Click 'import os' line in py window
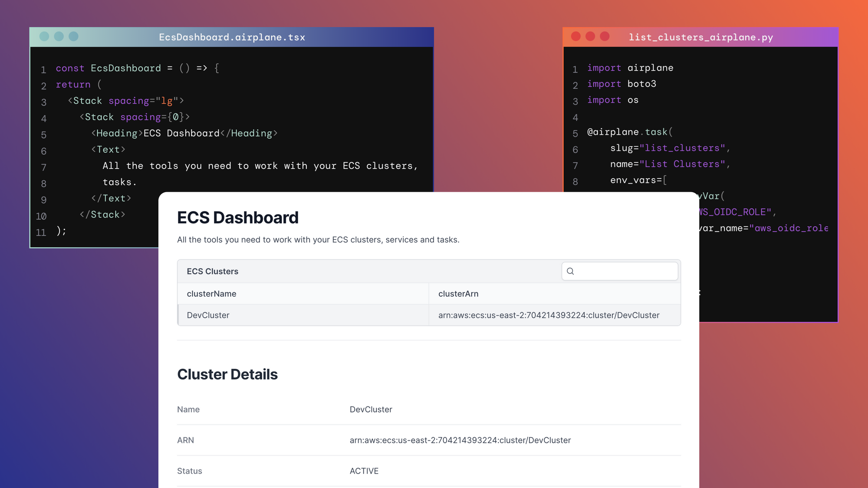Viewport: 868px width, 488px height. pyautogui.click(x=613, y=100)
